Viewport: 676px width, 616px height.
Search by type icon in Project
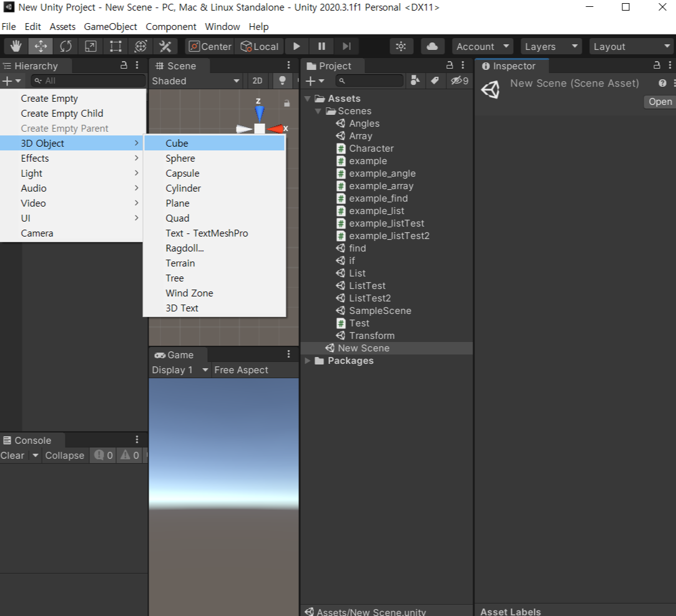(414, 80)
